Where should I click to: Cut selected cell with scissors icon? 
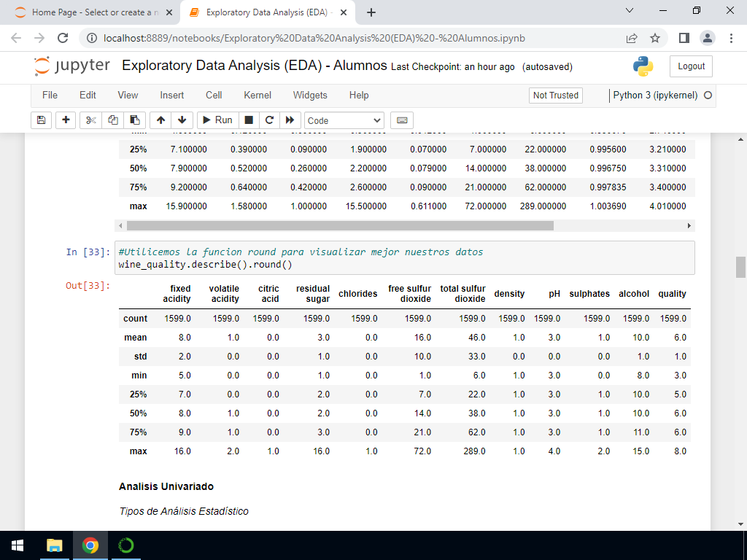pyautogui.click(x=91, y=120)
